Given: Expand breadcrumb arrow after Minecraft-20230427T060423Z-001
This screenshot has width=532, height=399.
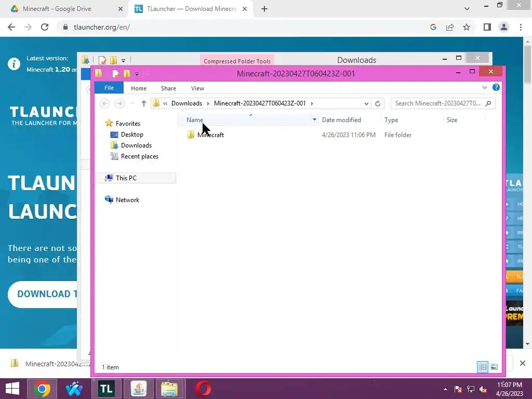Looking at the screenshot, I should click(x=312, y=103).
